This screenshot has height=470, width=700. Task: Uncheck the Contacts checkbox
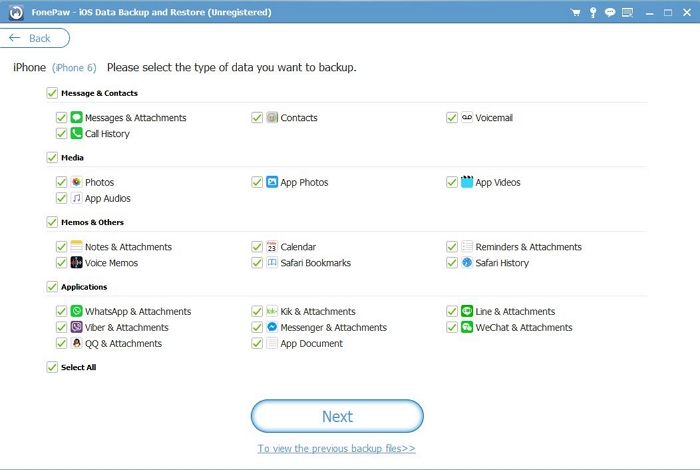click(x=257, y=117)
